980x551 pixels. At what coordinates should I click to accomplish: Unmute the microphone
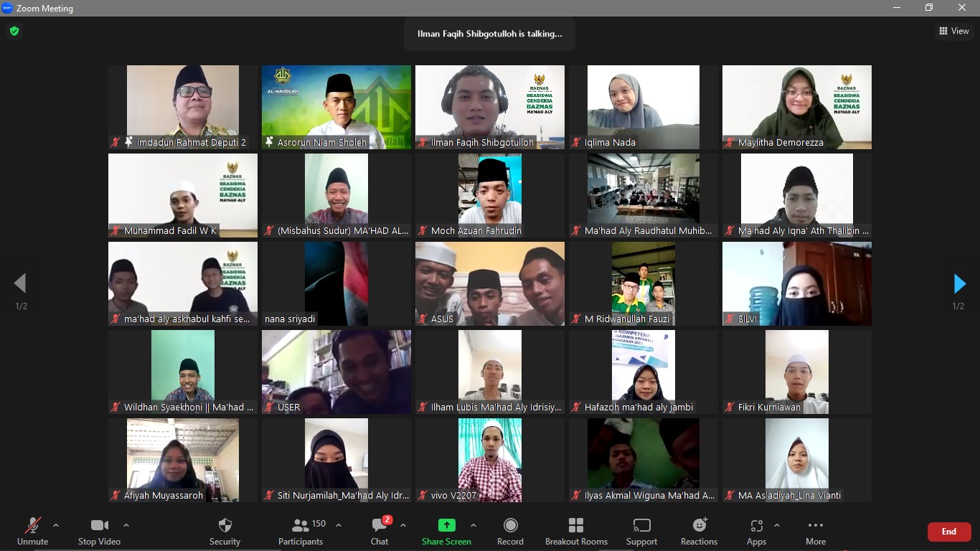[32, 532]
